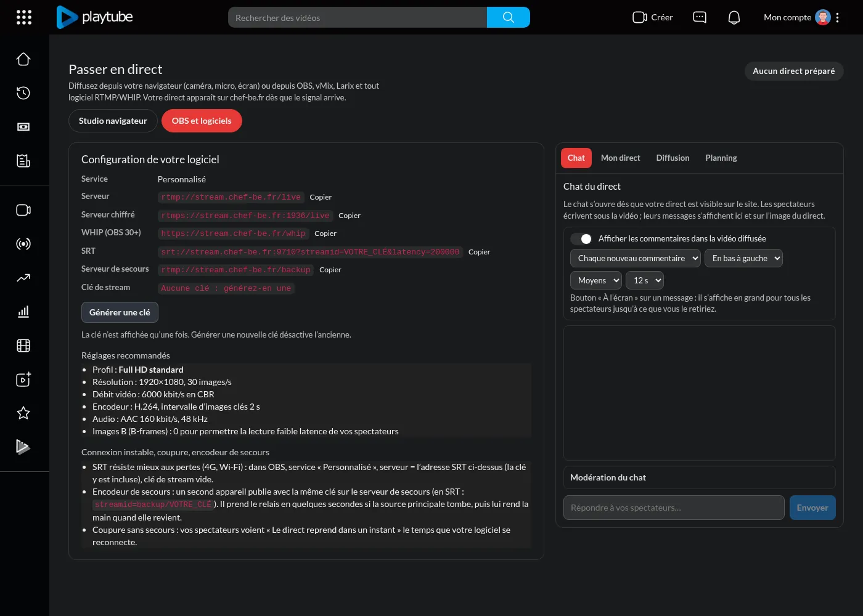
Task: Open the film strip sidebar icon
Action: 23,346
